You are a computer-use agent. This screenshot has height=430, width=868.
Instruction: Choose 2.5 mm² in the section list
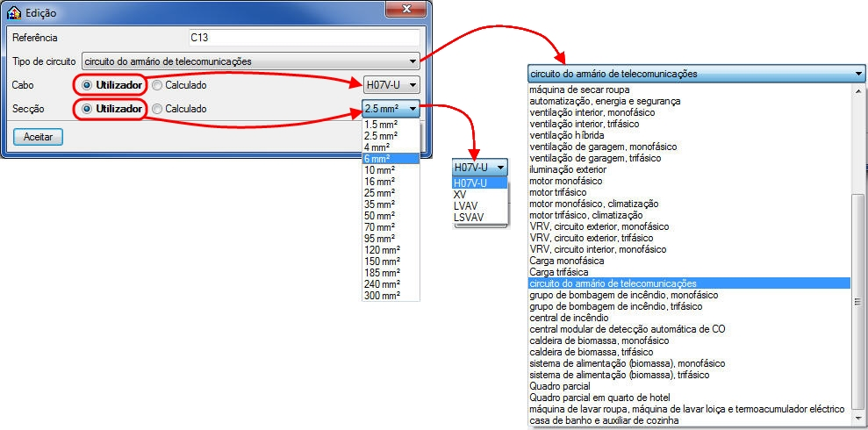pyautogui.click(x=391, y=136)
